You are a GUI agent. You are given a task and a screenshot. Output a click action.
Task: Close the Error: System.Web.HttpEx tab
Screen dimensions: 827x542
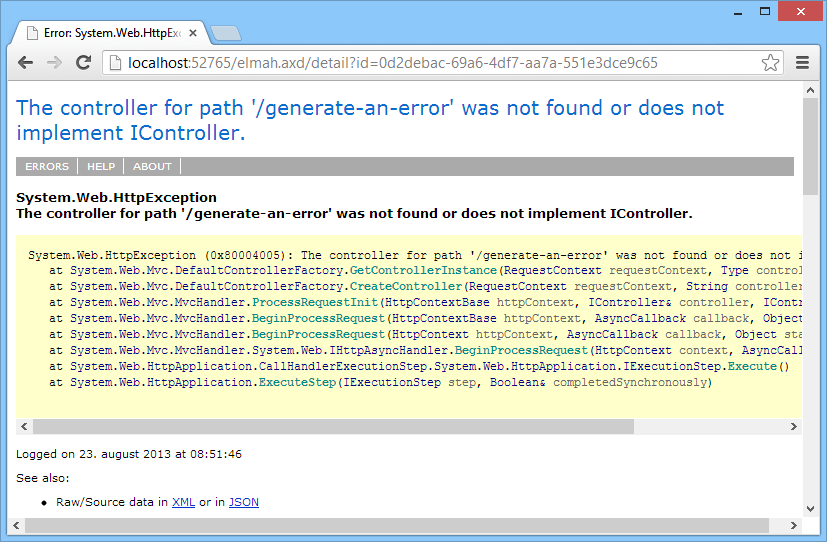click(193, 33)
